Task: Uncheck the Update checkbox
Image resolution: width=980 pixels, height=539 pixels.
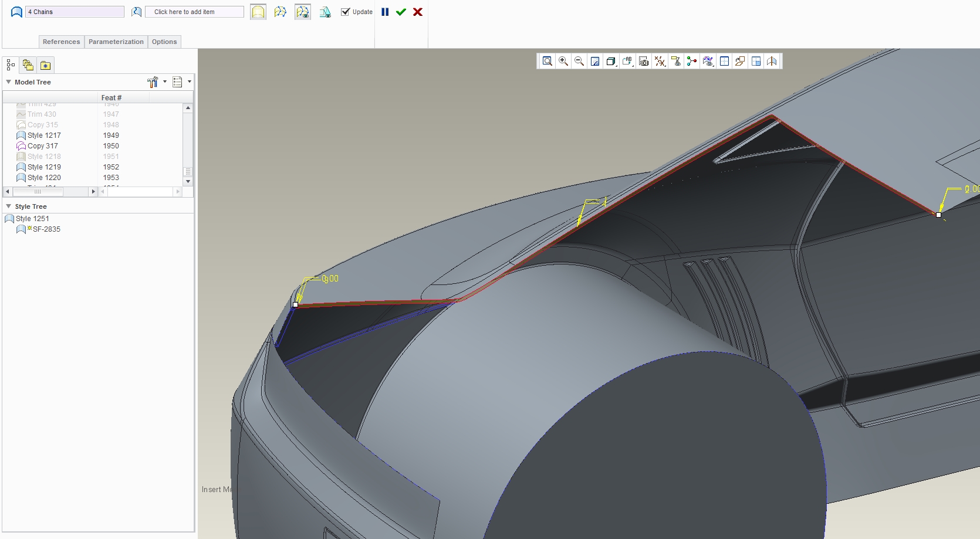Action: (346, 12)
